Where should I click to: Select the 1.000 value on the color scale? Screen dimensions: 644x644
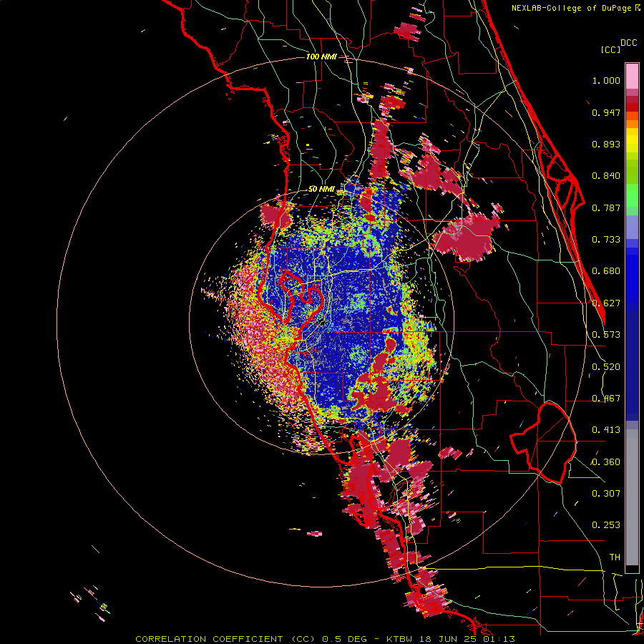[606, 80]
